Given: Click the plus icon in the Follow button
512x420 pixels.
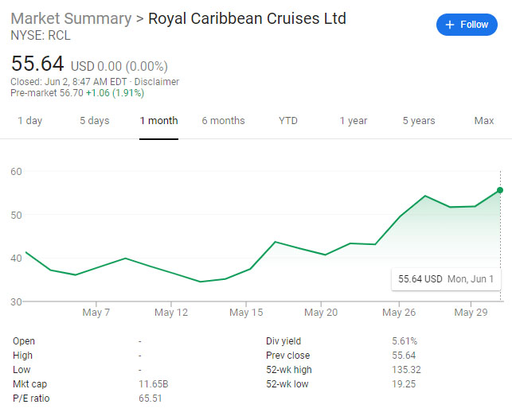Looking at the screenshot, I should [x=450, y=25].
